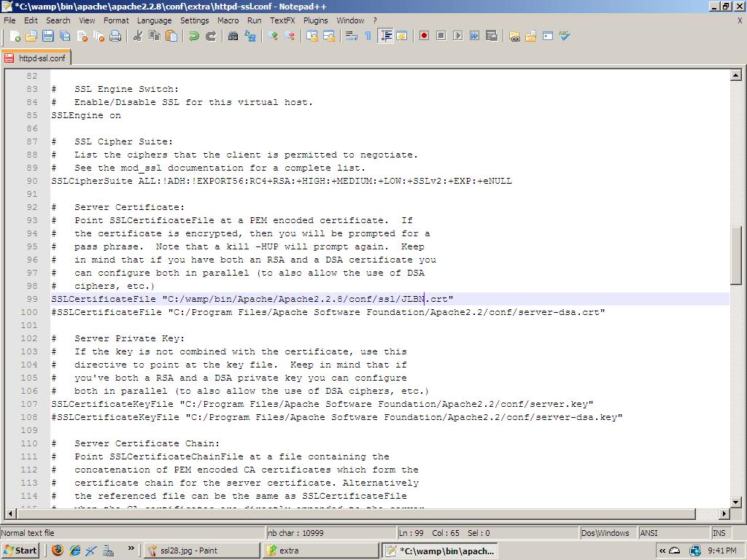Click the Start button
Image resolution: width=747 pixels, height=560 pixels.
(x=20, y=551)
